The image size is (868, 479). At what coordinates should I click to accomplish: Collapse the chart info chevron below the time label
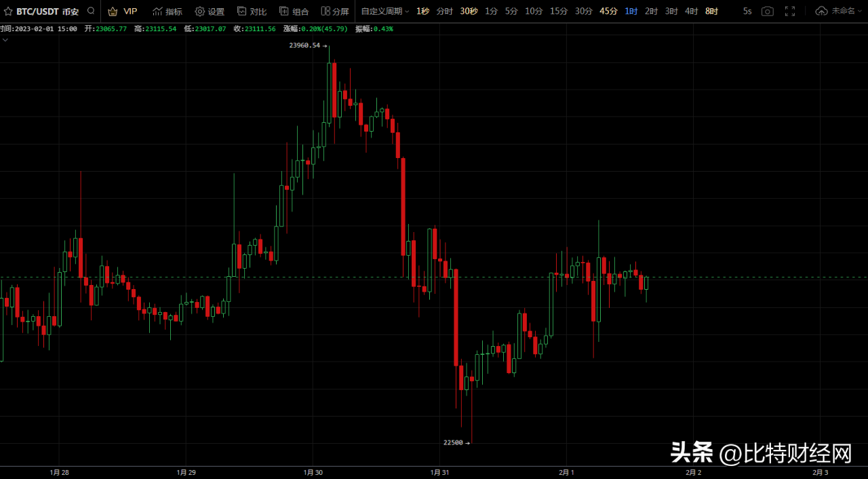(x=5, y=40)
